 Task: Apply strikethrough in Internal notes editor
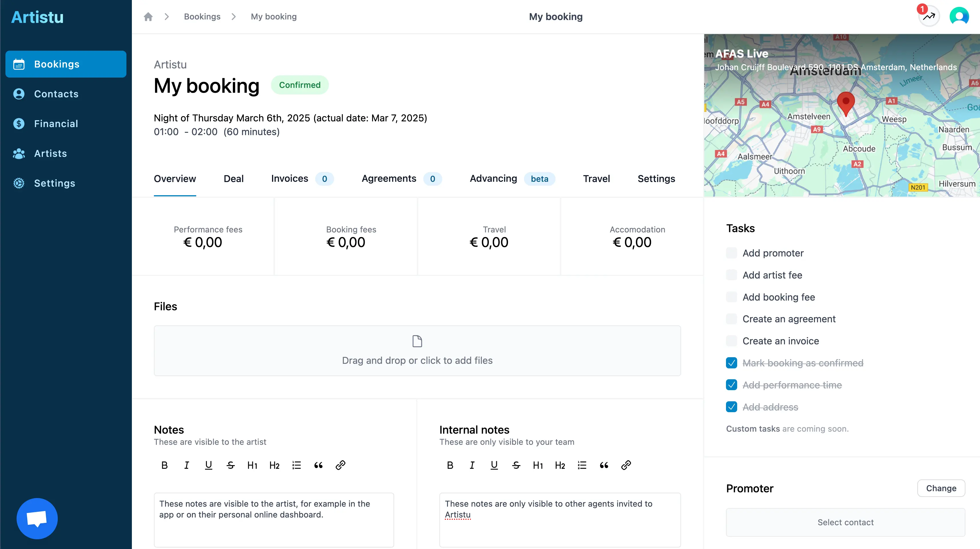point(516,465)
